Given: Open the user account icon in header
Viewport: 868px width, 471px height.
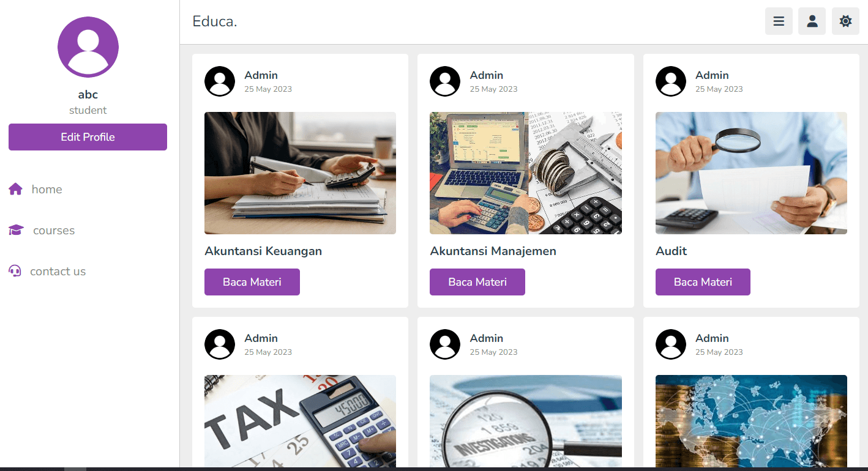Looking at the screenshot, I should click(x=812, y=21).
